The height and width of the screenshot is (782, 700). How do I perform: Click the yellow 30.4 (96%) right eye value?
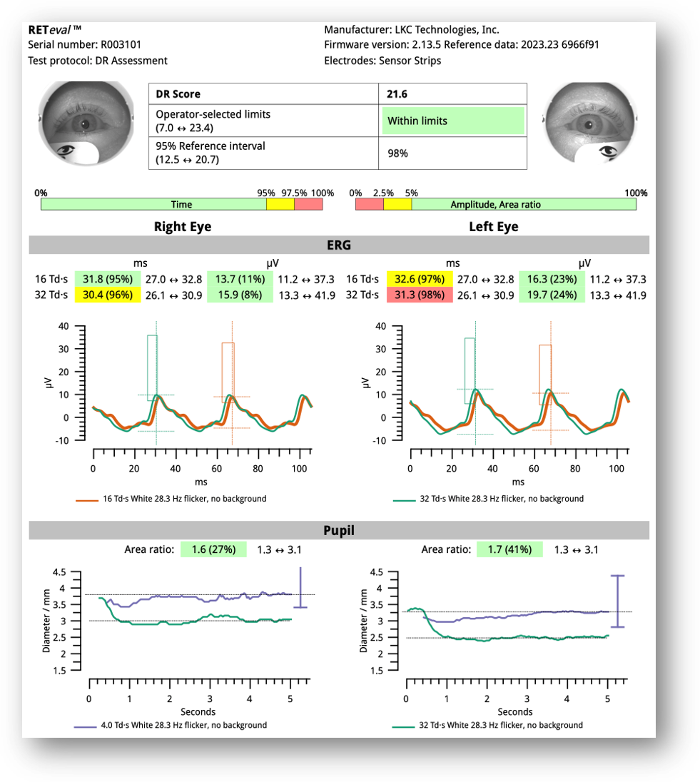[x=103, y=295]
